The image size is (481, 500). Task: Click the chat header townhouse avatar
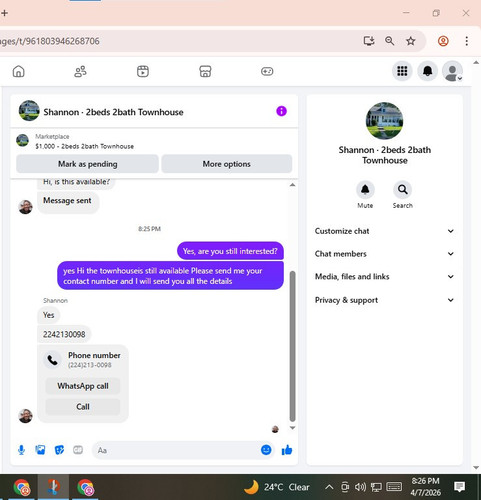pyautogui.click(x=29, y=110)
